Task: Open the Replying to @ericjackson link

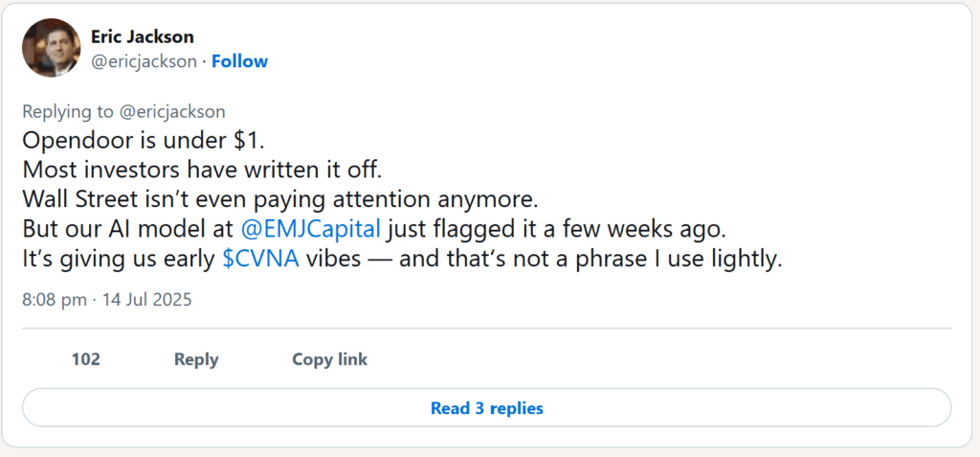Action: point(123,111)
